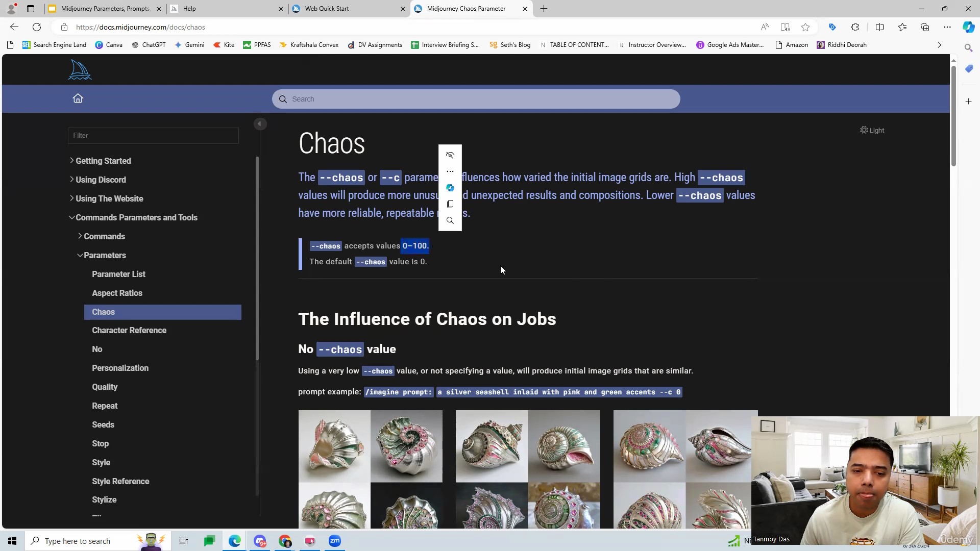Collapse the sidebar with the arrow toggle
This screenshot has width=980, height=551.
point(260,124)
